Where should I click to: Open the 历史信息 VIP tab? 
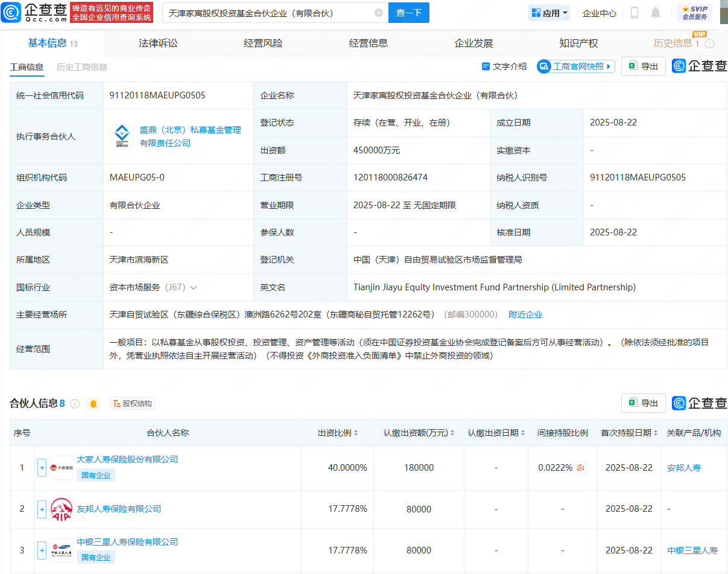click(x=677, y=43)
